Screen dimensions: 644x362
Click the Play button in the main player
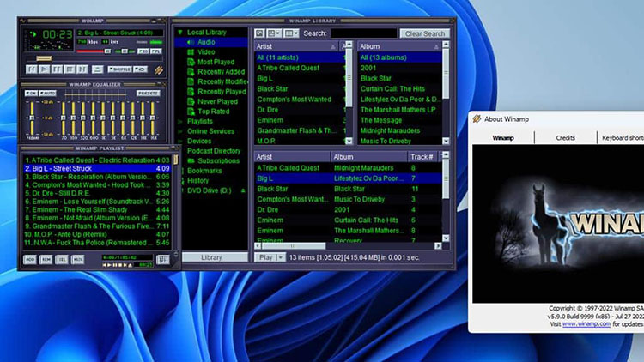(x=44, y=69)
